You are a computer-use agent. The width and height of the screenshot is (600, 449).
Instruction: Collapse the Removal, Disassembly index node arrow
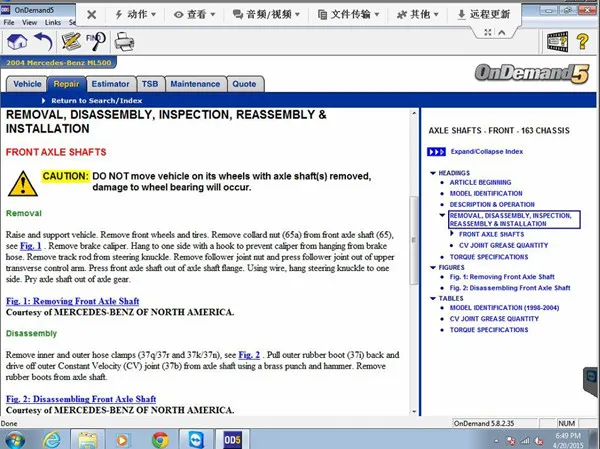pos(442,216)
